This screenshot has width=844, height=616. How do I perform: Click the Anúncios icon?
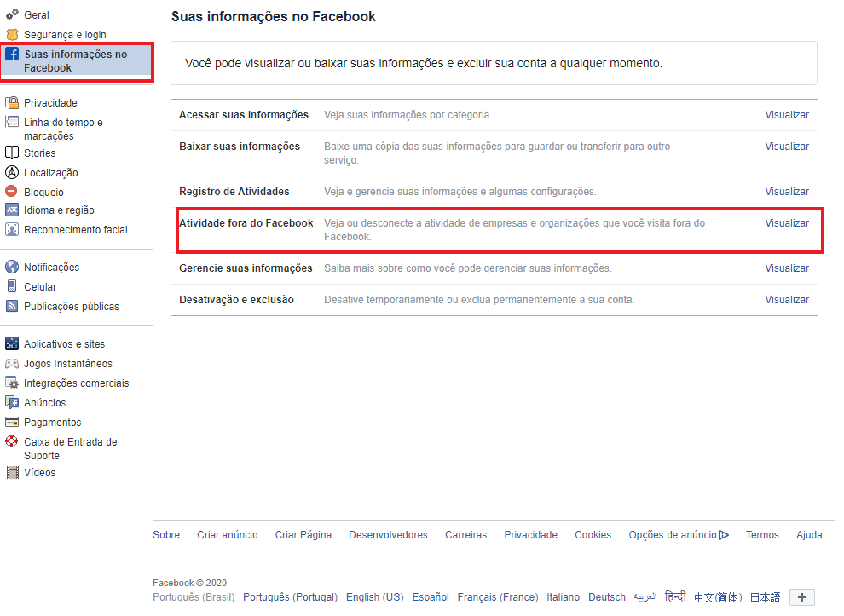[12, 402]
